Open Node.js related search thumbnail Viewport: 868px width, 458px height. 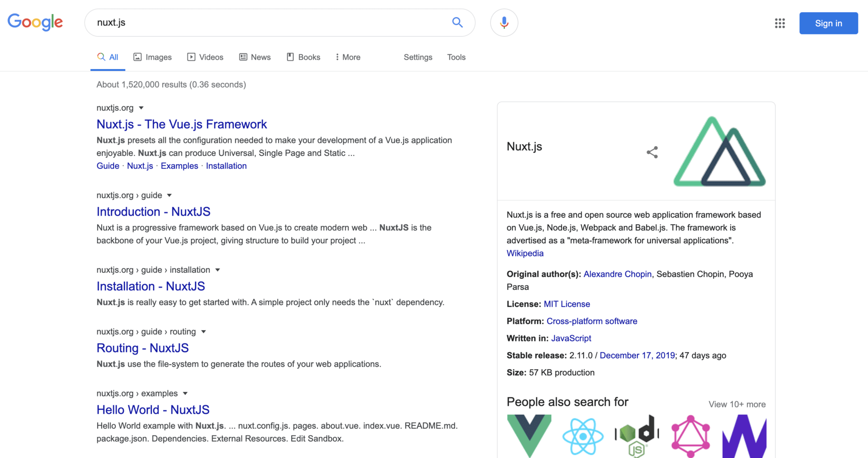point(637,436)
